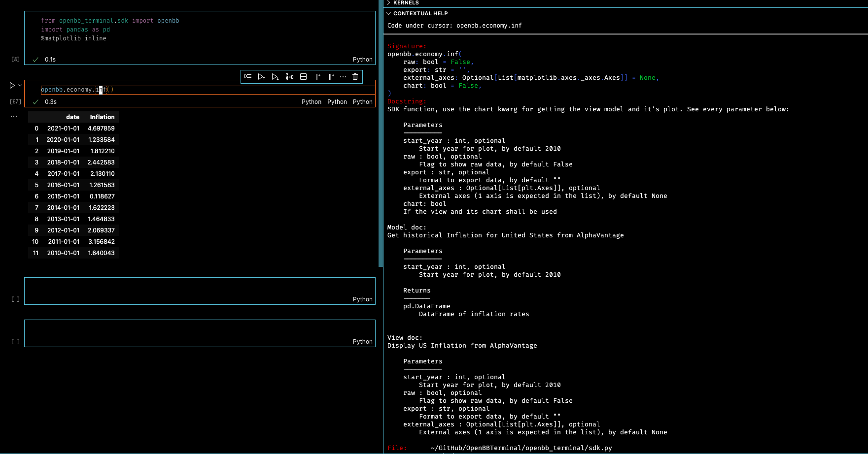Open the variable/data viewer toolbar icon

(290, 77)
